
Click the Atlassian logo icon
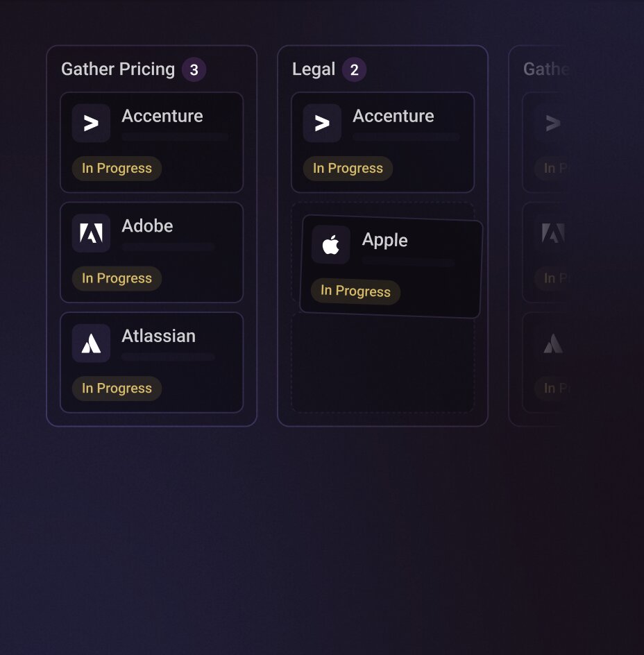coord(91,343)
